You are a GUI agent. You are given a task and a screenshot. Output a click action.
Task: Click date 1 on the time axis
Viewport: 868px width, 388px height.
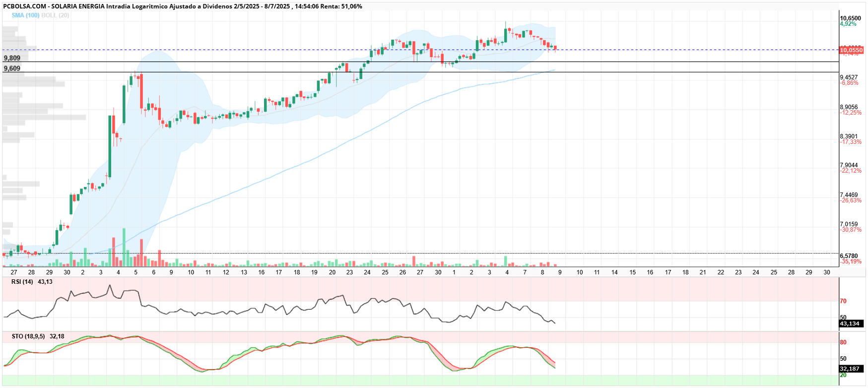coord(454,272)
